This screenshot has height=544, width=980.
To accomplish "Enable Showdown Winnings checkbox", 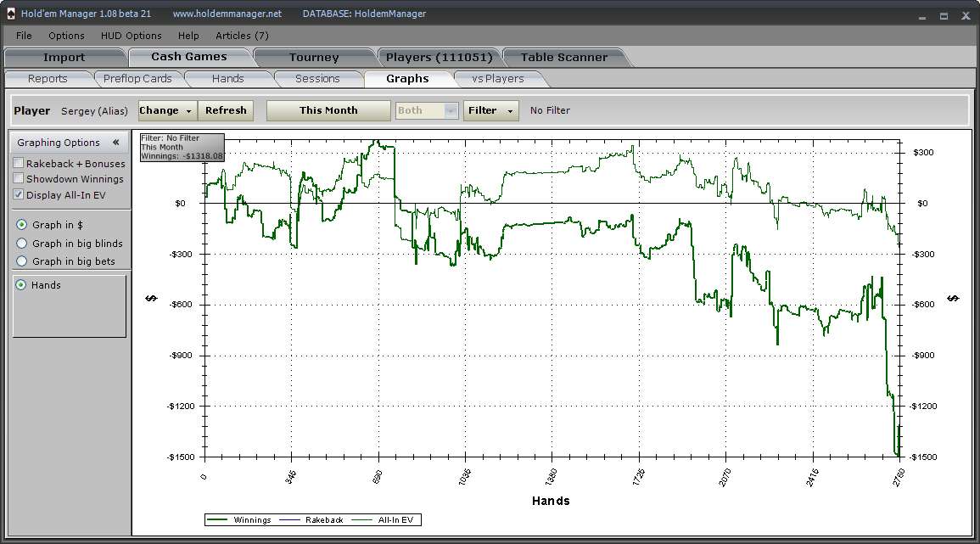I will pos(19,179).
